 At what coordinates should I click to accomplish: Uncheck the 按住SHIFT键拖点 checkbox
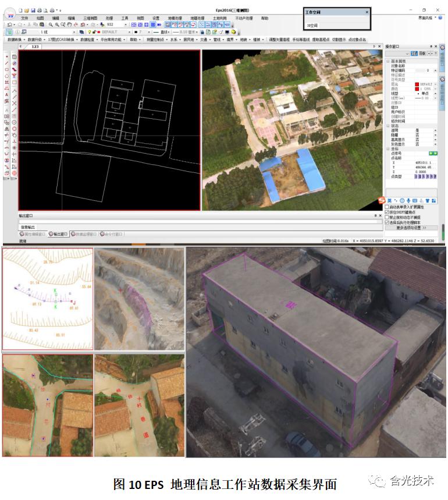(x=387, y=212)
